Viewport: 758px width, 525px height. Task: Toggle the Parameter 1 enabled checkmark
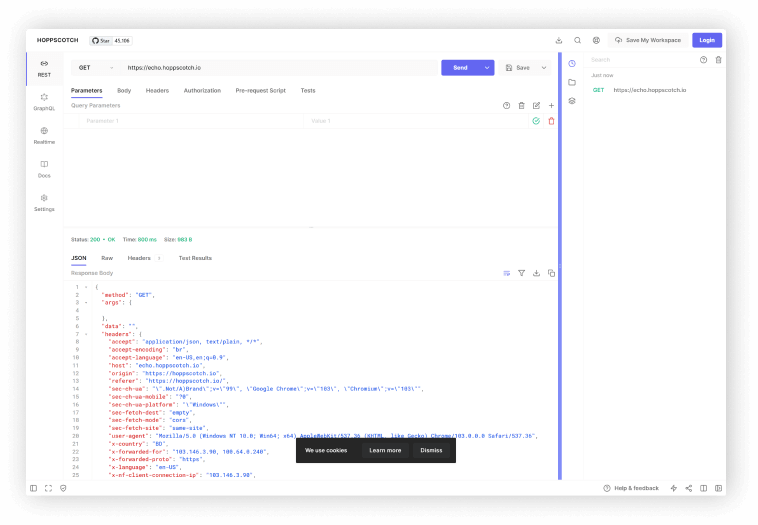[536, 121]
